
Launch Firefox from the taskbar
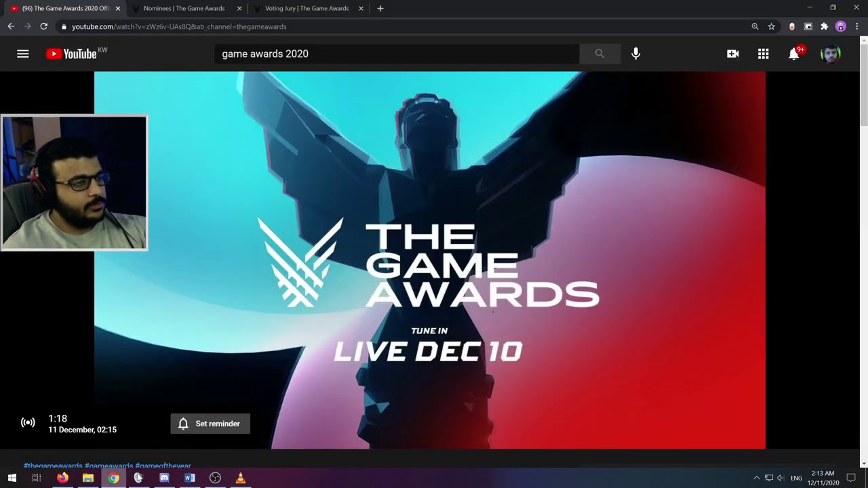[62, 478]
